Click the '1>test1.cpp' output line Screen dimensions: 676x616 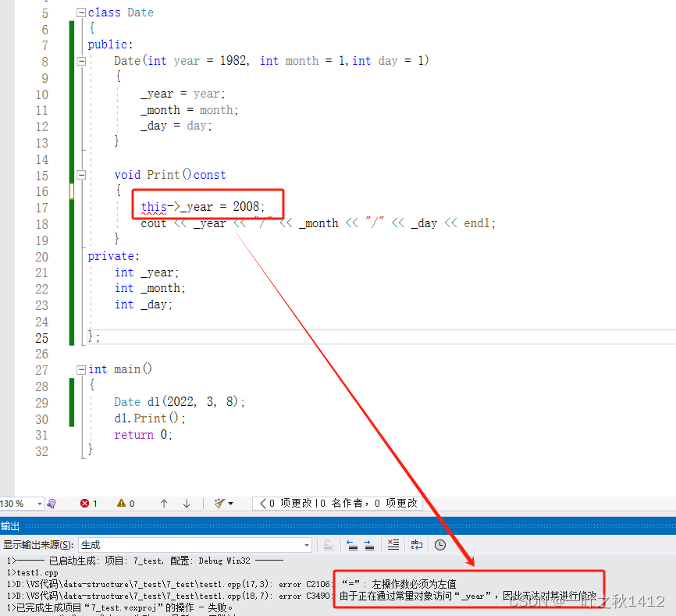tap(32, 573)
